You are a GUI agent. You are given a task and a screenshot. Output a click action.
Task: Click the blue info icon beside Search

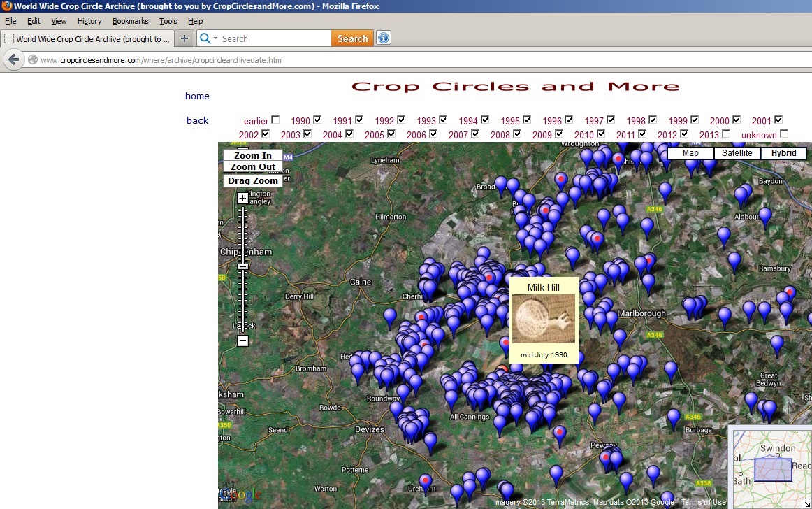point(383,38)
